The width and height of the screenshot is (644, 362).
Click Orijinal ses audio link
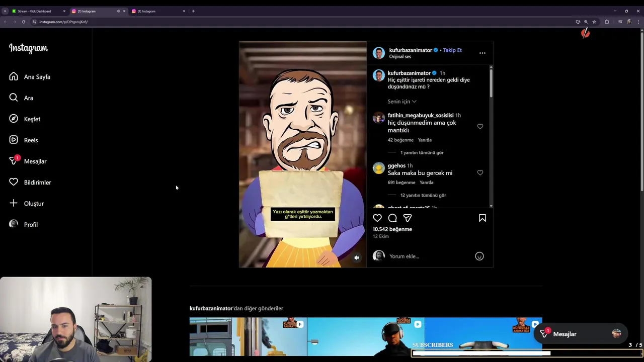[400, 57]
